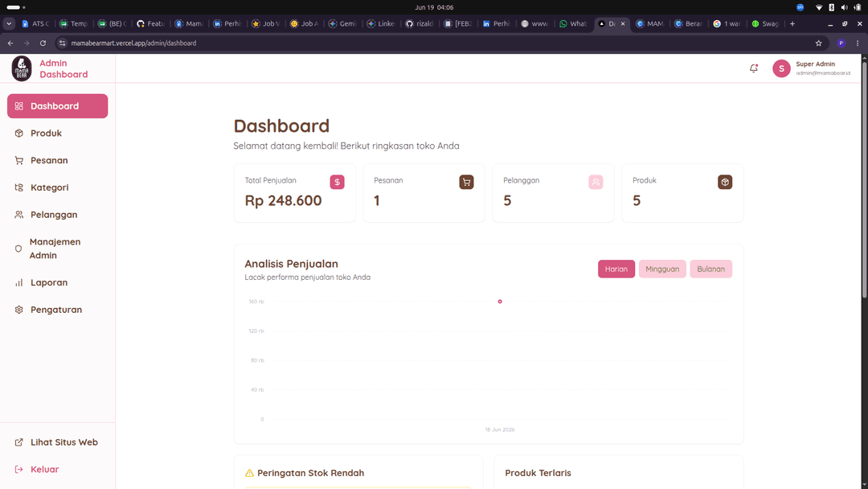Switch to the Swag tab
The width and height of the screenshot is (868, 489).
coord(766,24)
